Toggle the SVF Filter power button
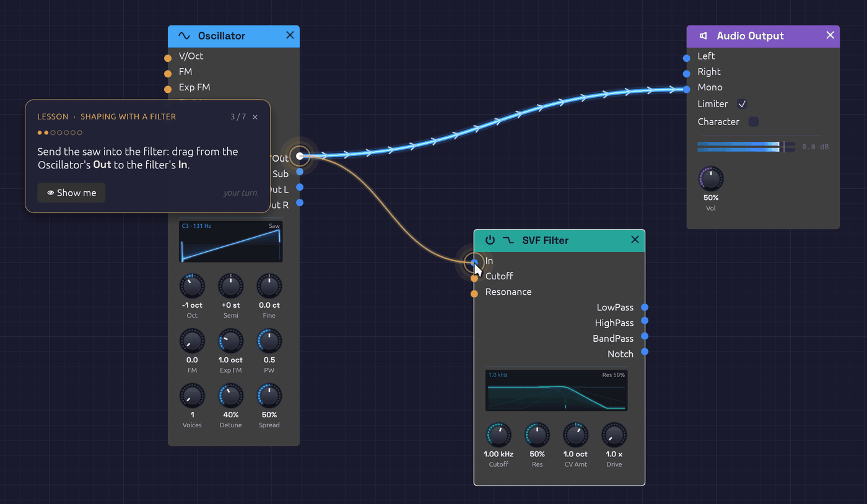867x504 pixels. (x=490, y=240)
